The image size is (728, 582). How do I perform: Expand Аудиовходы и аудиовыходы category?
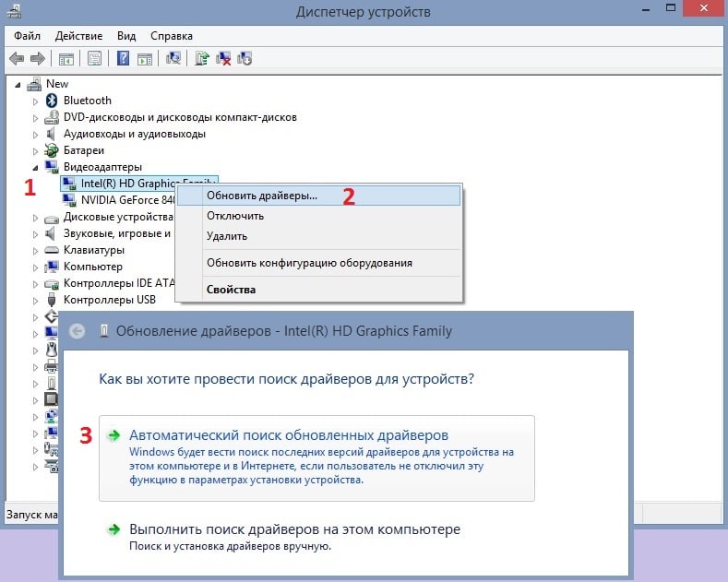click(35, 135)
